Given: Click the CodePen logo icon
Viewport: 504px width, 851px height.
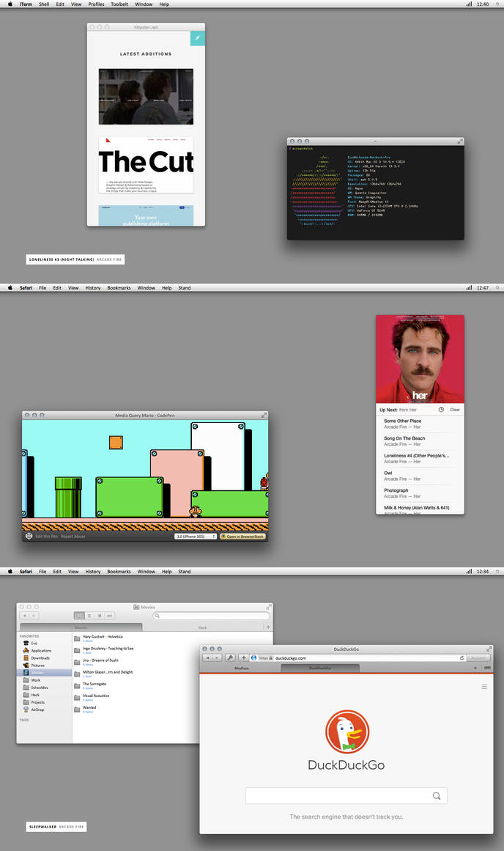Looking at the screenshot, I should click(29, 536).
